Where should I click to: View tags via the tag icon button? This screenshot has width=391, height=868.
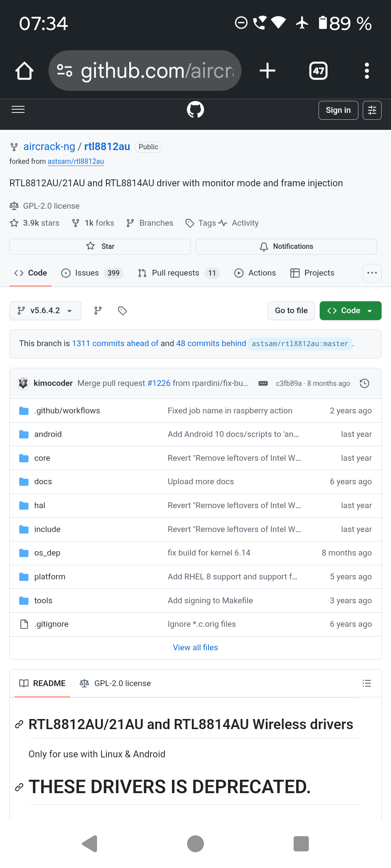tap(122, 311)
